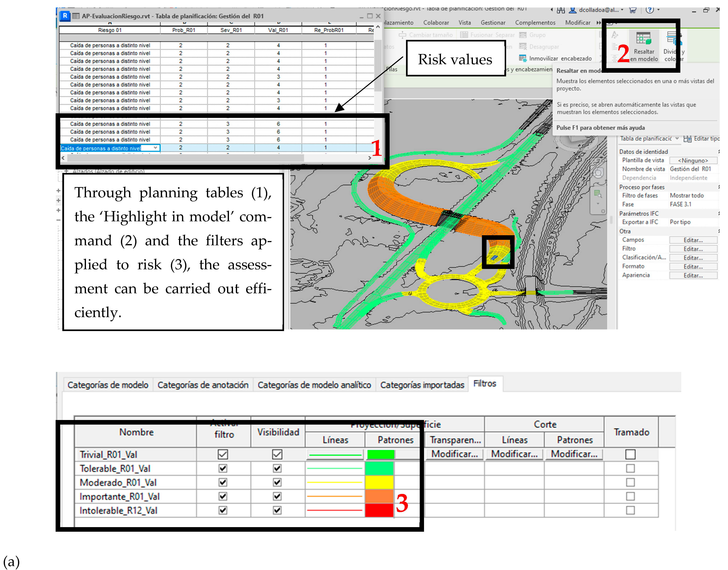Viewport: 728px width, 570px height.
Task: Click Modificar button under Transparencia column
Action: point(454,454)
